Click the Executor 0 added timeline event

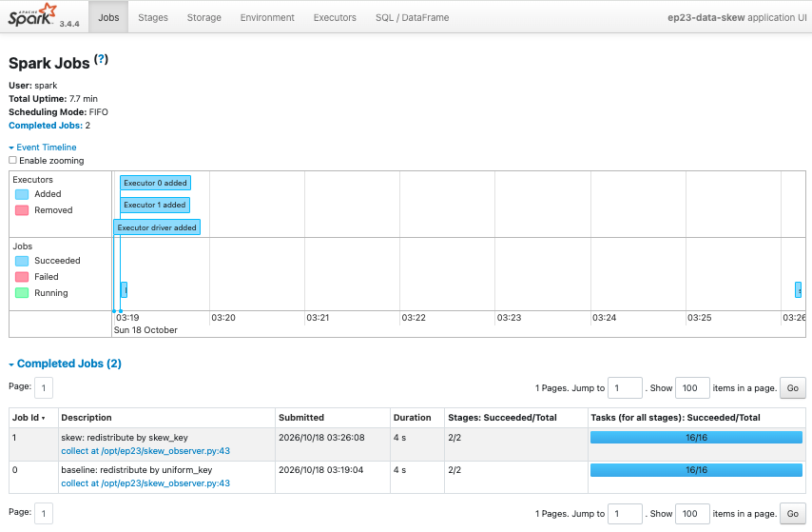click(x=155, y=183)
